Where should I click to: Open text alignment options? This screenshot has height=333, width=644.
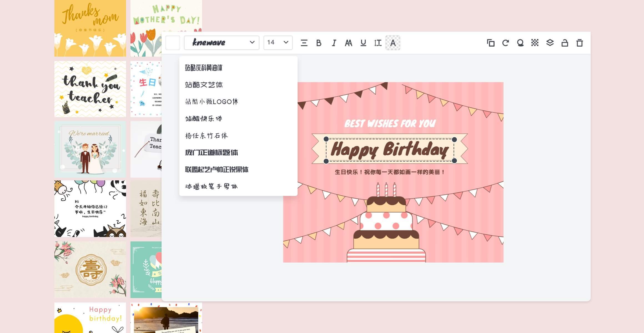[x=304, y=43]
